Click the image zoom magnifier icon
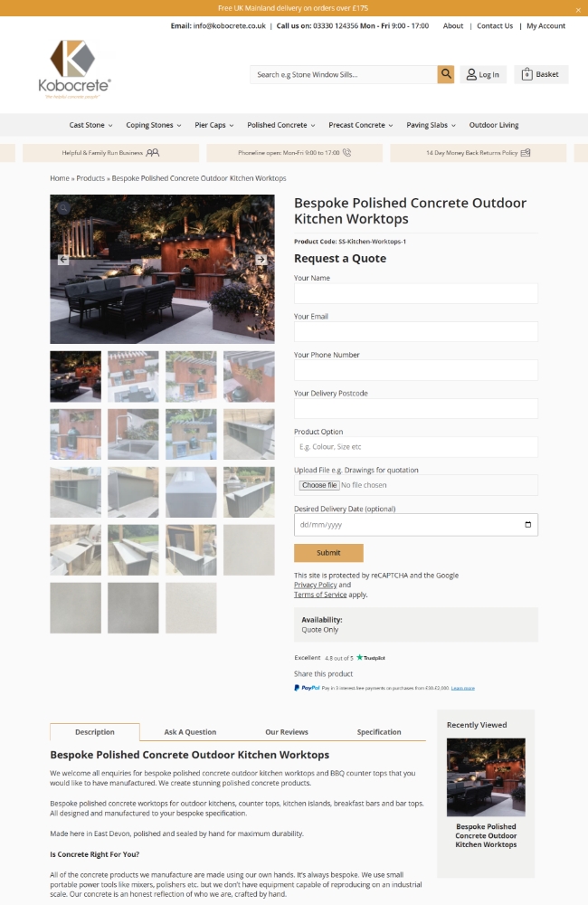Image resolution: width=588 pixels, height=905 pixels. coord(63,208)
